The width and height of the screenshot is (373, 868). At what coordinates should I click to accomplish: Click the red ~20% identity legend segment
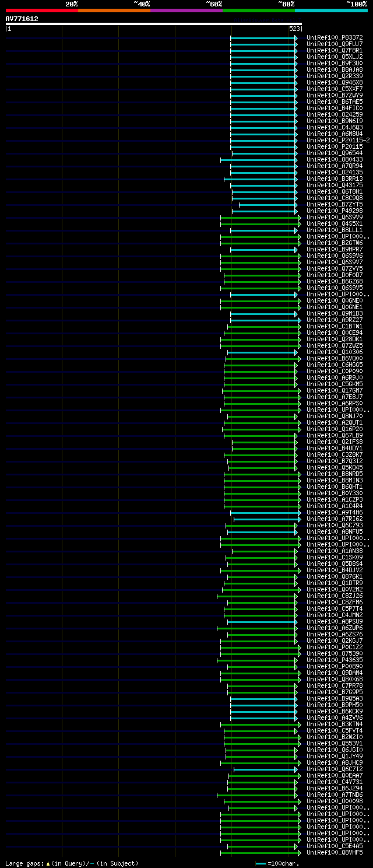41,10
